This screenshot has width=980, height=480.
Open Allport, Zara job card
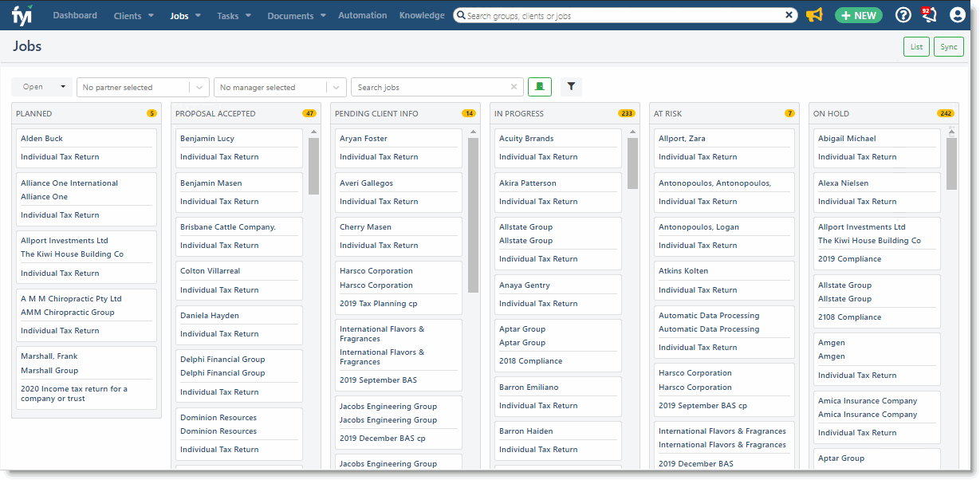click(724, 148)
